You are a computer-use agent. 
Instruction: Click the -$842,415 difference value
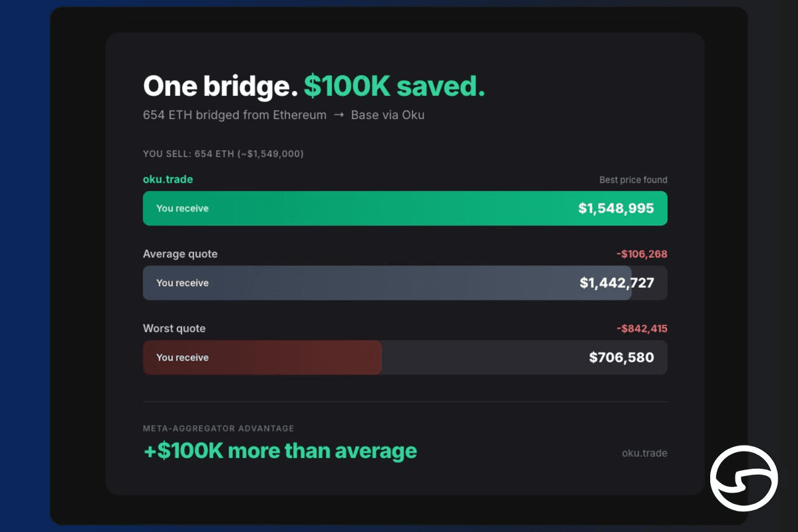tap(641, 329)
